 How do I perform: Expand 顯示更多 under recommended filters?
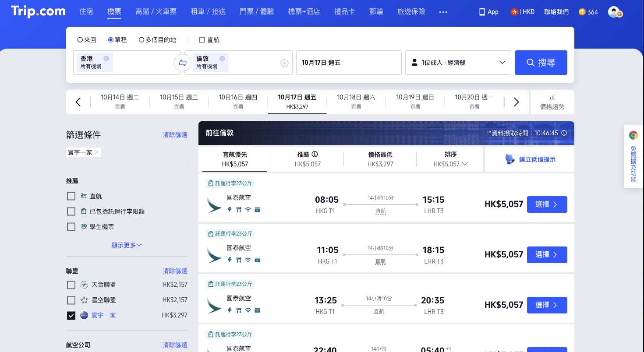point(126,245)
